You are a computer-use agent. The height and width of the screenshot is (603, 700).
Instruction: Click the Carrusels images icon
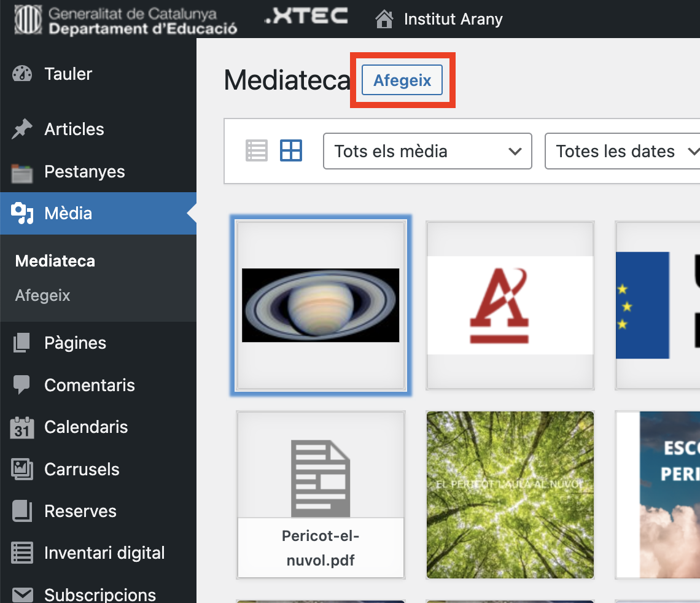coord(22,470)
